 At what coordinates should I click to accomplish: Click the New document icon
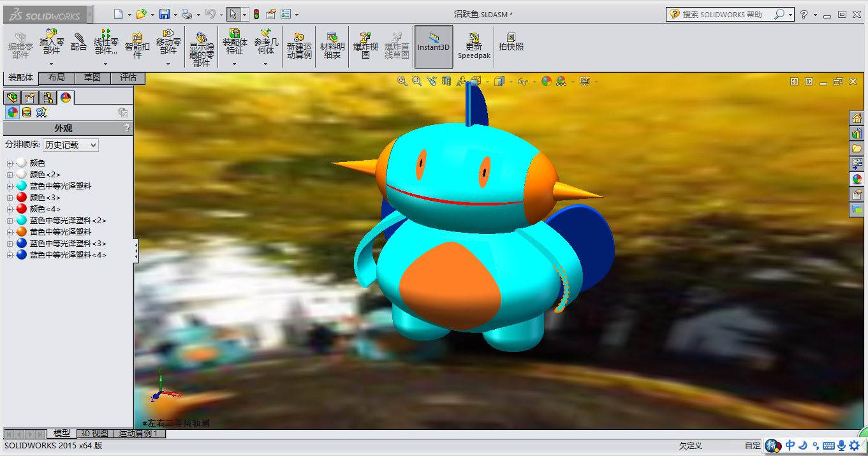[118, 14]
